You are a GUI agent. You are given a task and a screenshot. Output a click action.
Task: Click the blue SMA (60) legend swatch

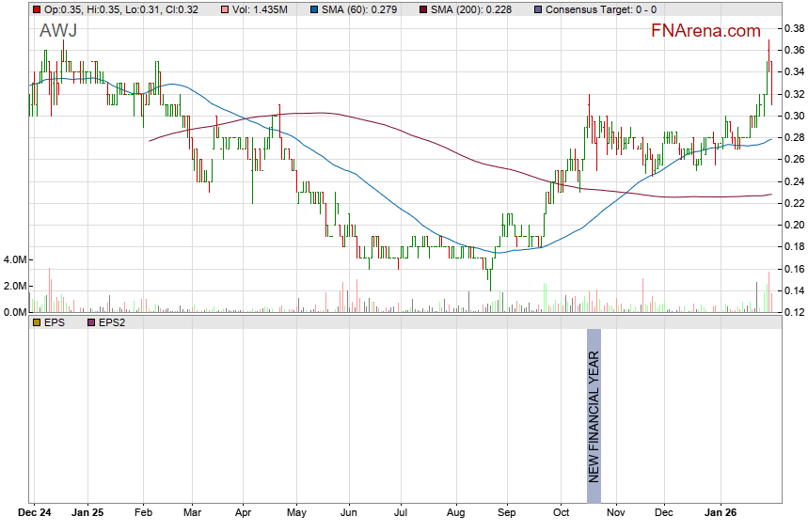(313, 9)
